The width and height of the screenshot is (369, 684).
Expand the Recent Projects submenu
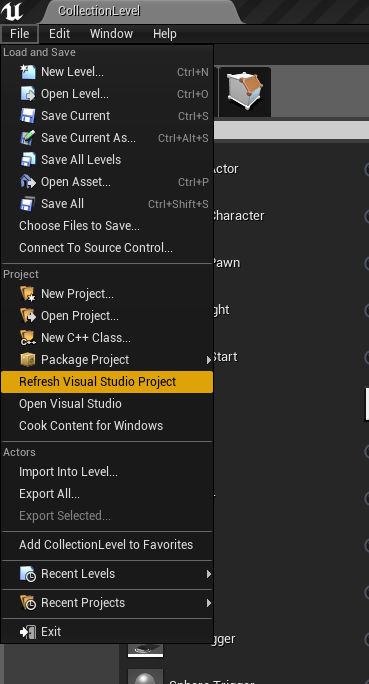(209, 603)
